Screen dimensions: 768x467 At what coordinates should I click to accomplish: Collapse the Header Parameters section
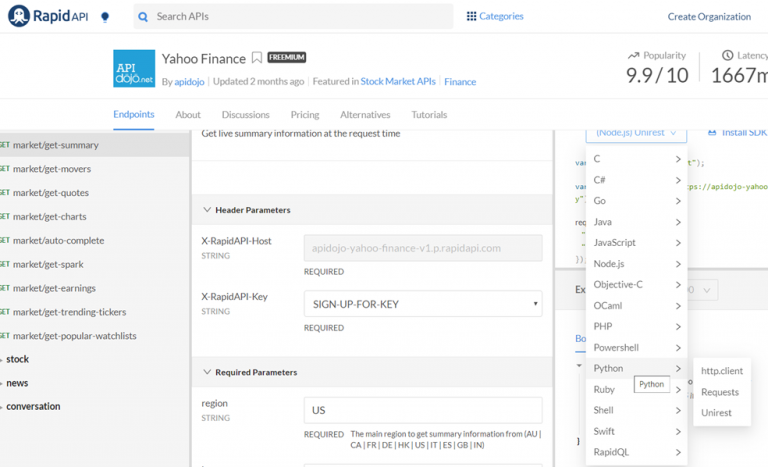click(207, 210)
